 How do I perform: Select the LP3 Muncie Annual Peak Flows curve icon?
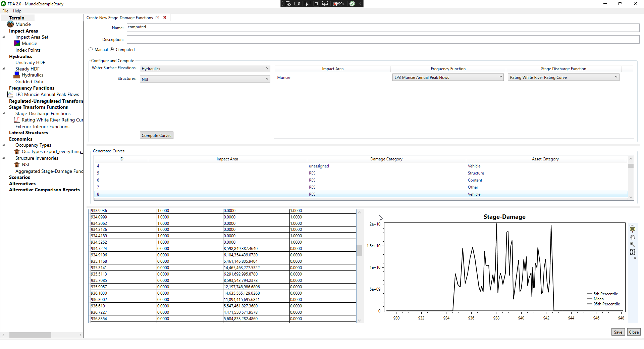tap(10, 94)
